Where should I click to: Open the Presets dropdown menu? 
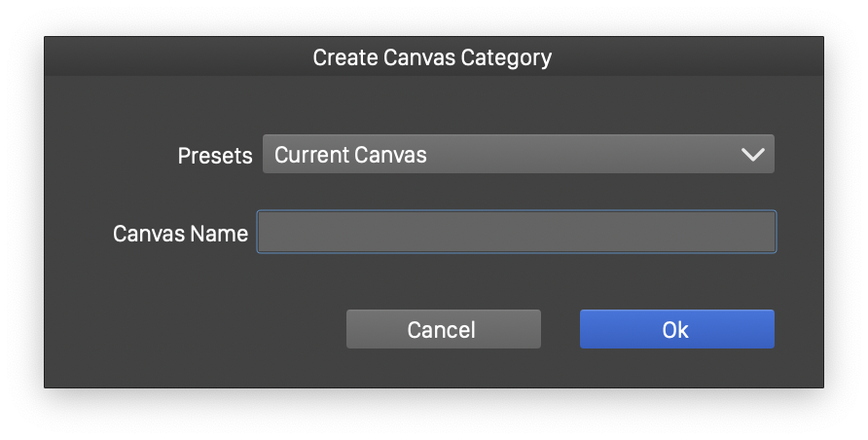click(518, 155)
